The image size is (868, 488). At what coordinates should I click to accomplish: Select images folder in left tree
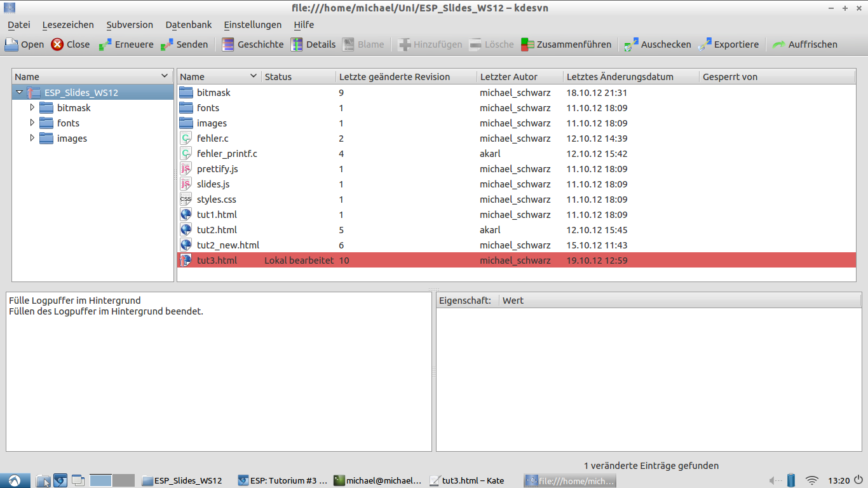click(72, 139)
